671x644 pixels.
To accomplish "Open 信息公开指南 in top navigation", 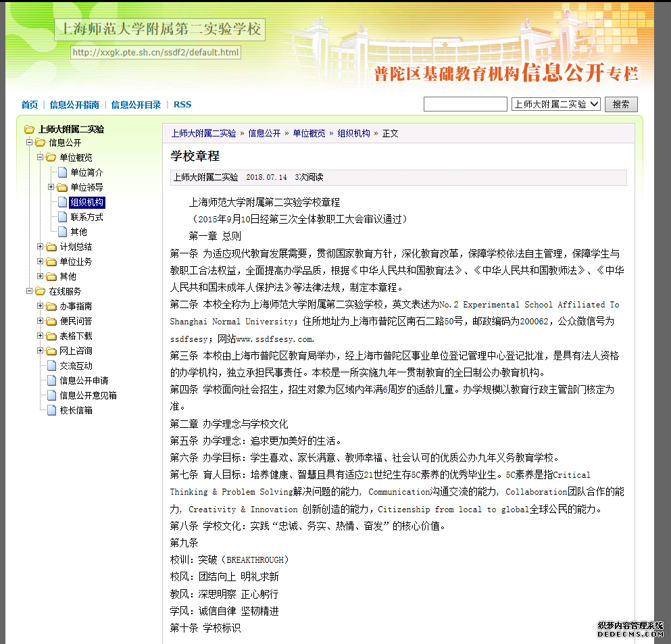I will point(74,105).
